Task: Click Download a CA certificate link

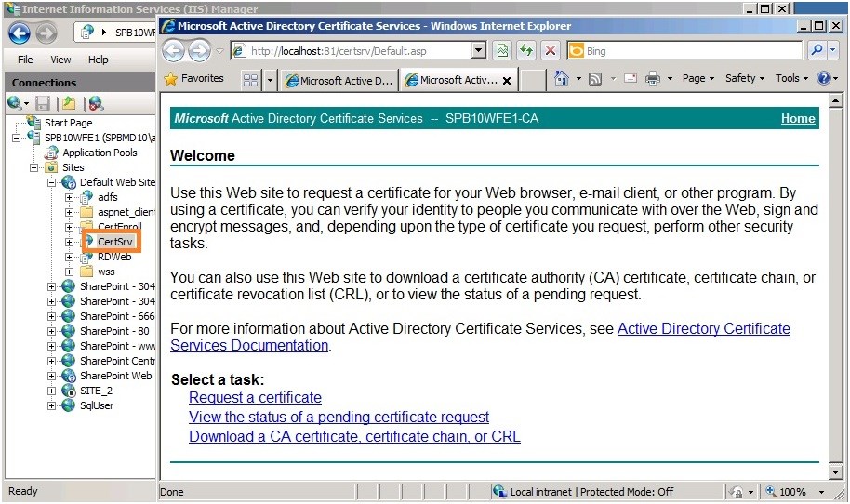Action: (x=354, y=437)
